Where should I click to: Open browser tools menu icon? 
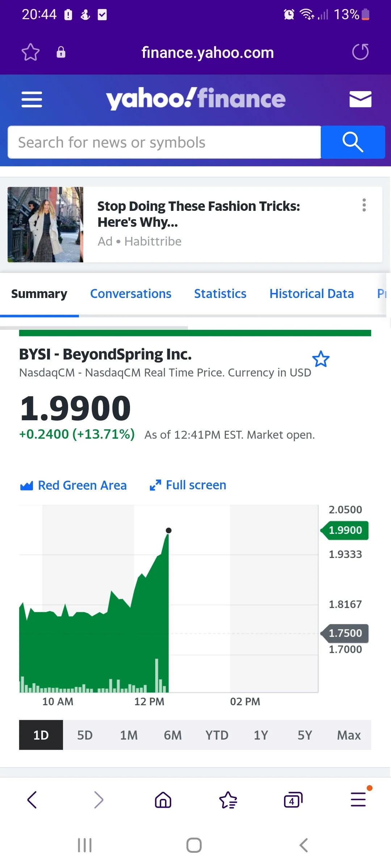[x=358, y=799]
